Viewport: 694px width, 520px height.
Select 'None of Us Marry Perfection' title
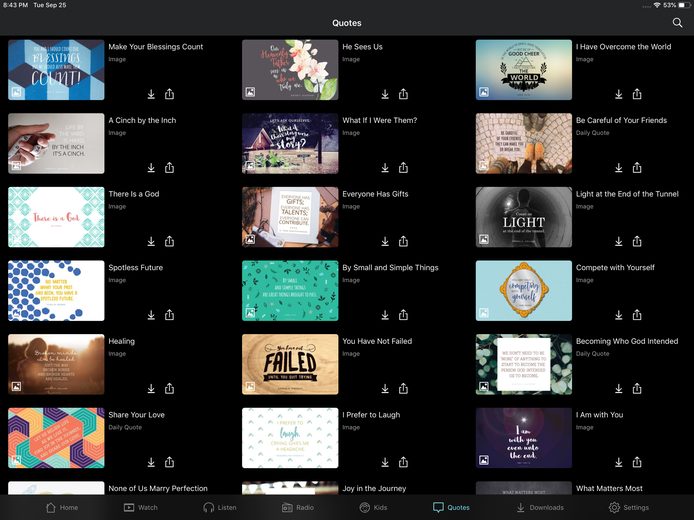coord(158,488)
